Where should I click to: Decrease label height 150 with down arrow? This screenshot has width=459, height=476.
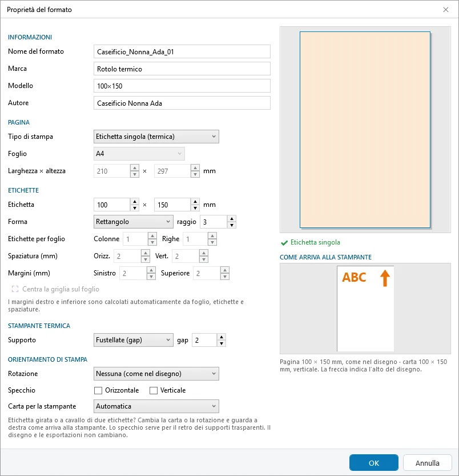coord(195,208)
